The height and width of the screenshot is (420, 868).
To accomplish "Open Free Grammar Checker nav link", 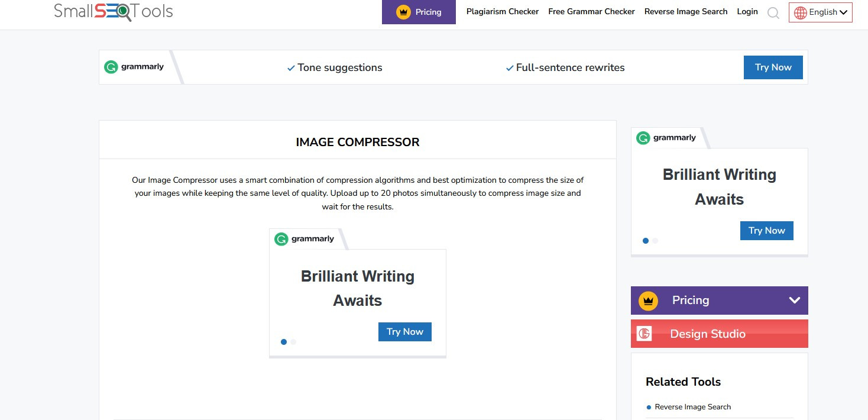I will click(591, 11).
